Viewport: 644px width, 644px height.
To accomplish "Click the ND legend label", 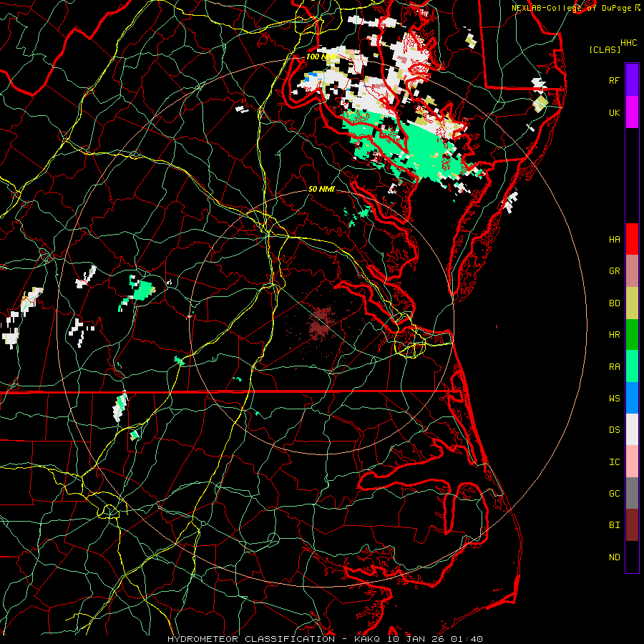I will tap(614, 557).
